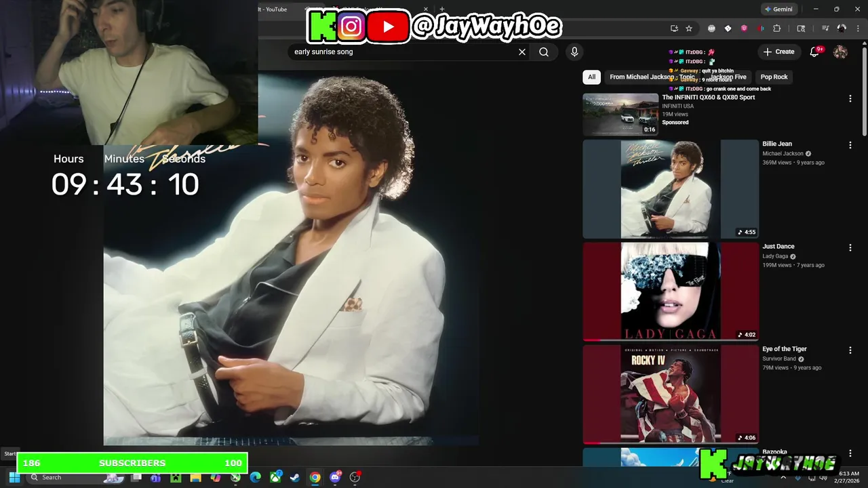The height and width of the screenshot is (488, 868).
Task: Select 'From Michael Jackson - Topic' chip
Action: [x=652, y=77]
